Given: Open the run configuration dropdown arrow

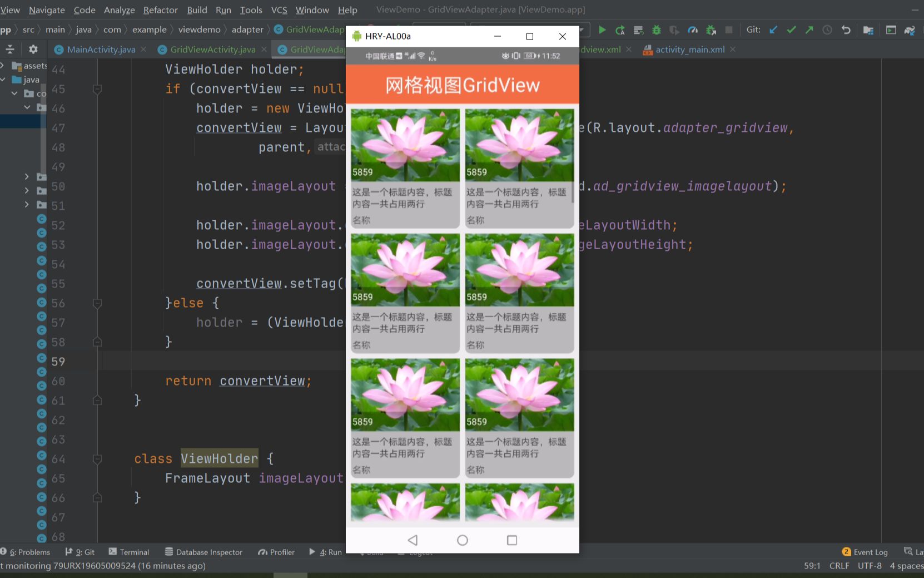Looking at the screenshot, I should pos(582,29).
